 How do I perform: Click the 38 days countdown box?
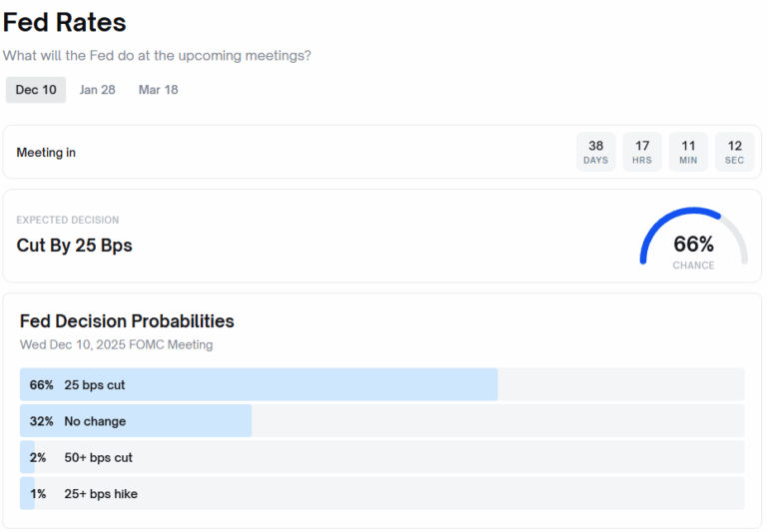pyautogui.click(x=595, y=152)
